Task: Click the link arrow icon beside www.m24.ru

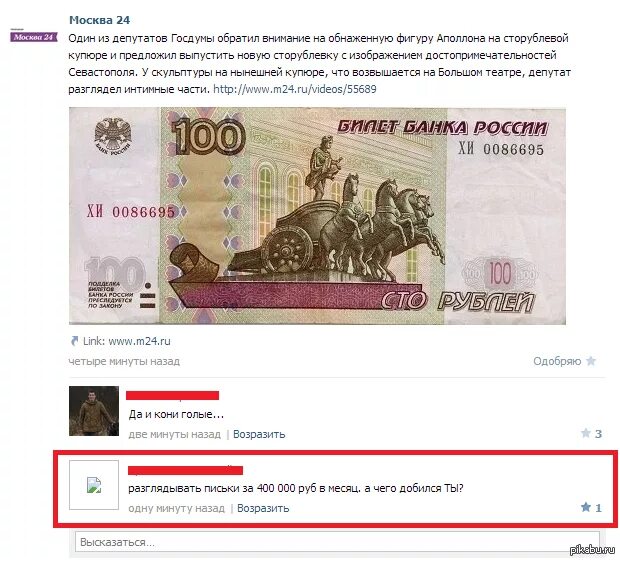Action: coord(74,341)
